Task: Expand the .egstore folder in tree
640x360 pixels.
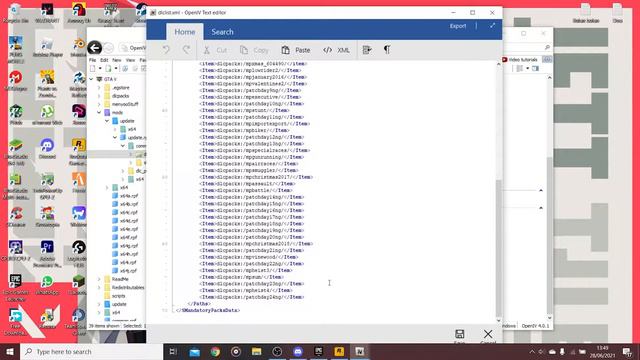Action: pyautogui.click(x=99, y=87)
